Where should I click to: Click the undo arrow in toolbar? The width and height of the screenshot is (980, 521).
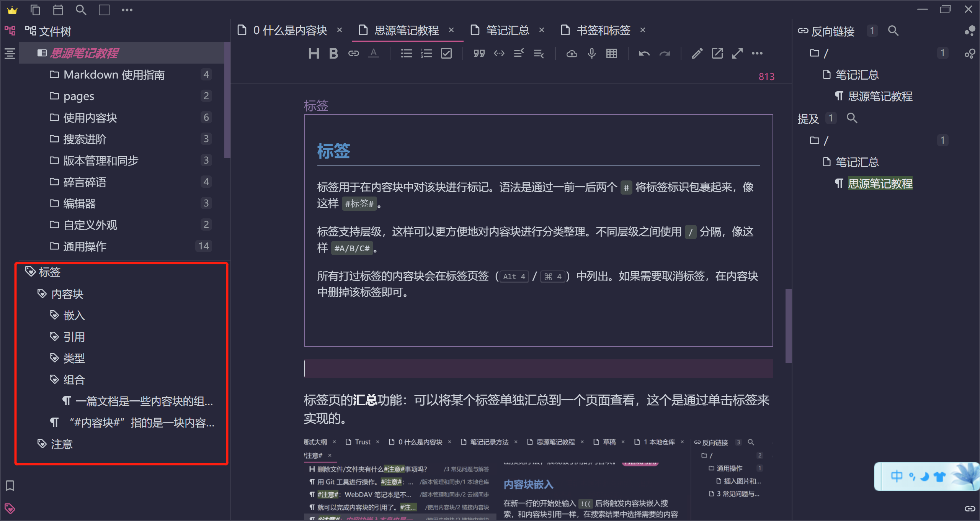click(x=644, y=53)
